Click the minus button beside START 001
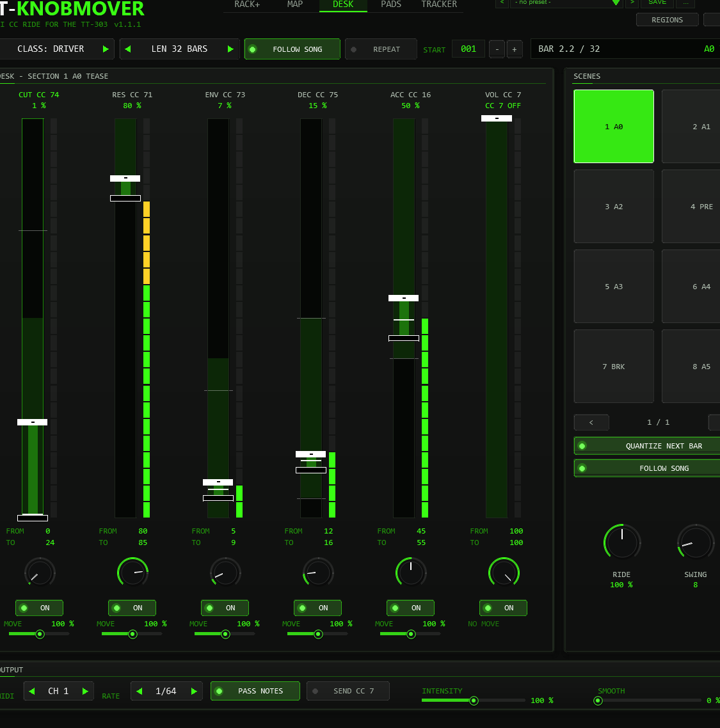 [497, 49]
